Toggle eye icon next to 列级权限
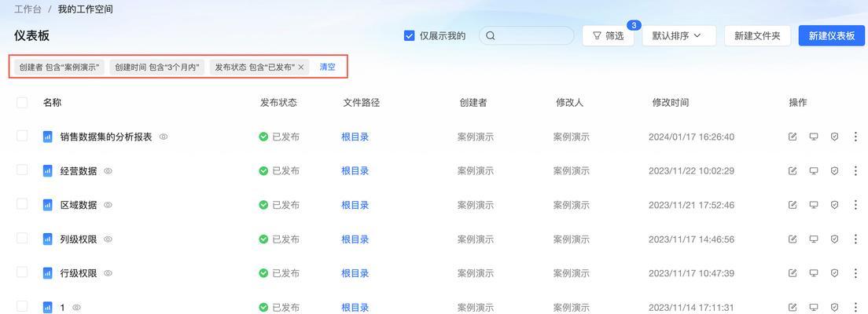Image resolution: width=868 pixels, height=314 pixels. point(108,239)
